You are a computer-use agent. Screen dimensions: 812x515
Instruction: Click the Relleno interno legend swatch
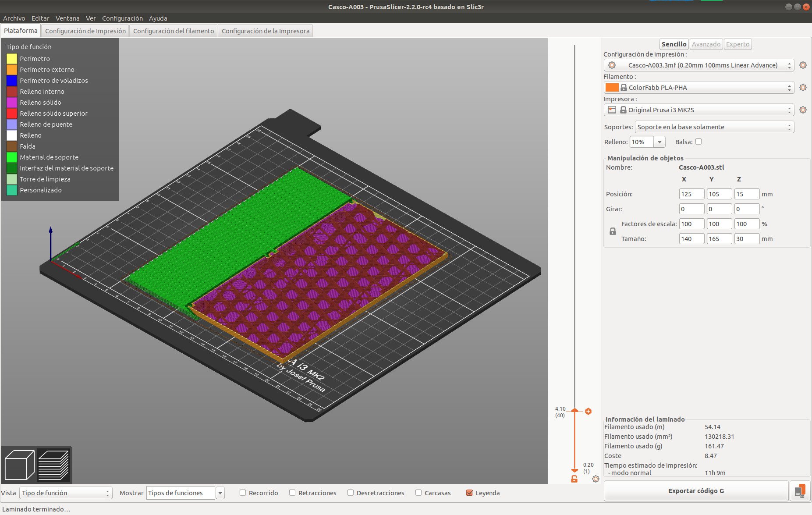coord(12,91)
